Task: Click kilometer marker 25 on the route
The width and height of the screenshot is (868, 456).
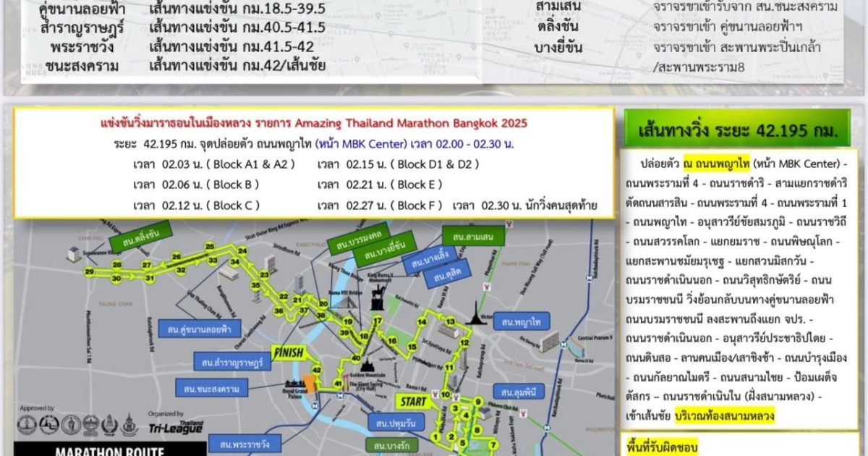Action: (210, 245)
